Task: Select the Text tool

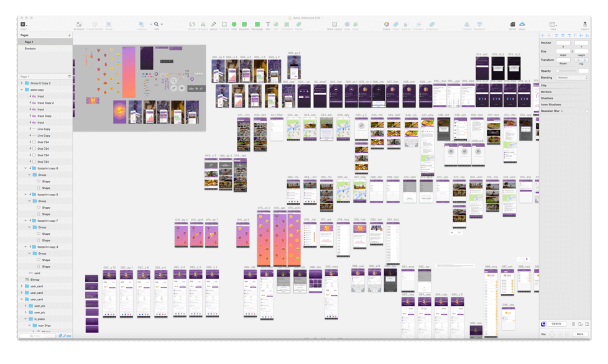Action: click(x=268, y=25)
